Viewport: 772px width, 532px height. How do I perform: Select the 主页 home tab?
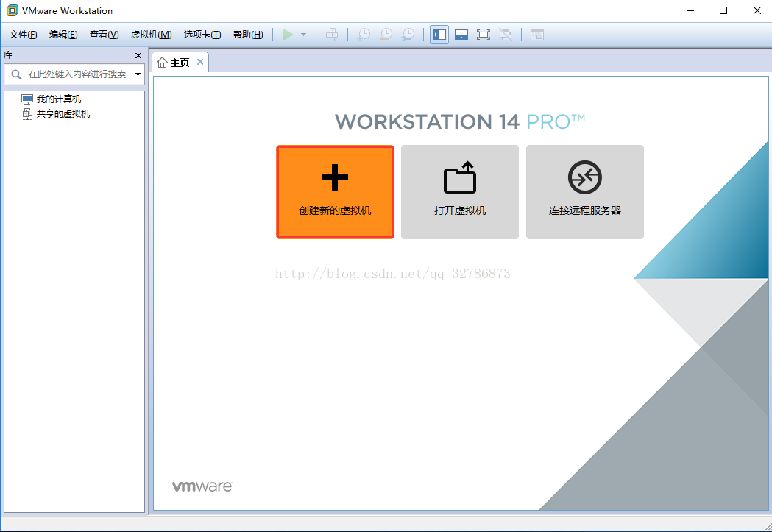[x=180, y=63]
